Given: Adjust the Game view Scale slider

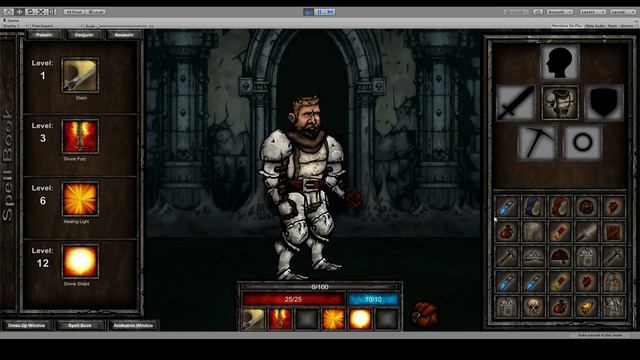Looking at the screenshot, I should click(x=122, y=26).
